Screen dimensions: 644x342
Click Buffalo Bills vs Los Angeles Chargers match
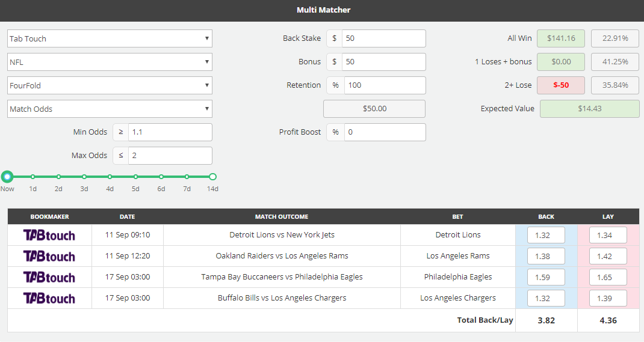tap(282, 298)
